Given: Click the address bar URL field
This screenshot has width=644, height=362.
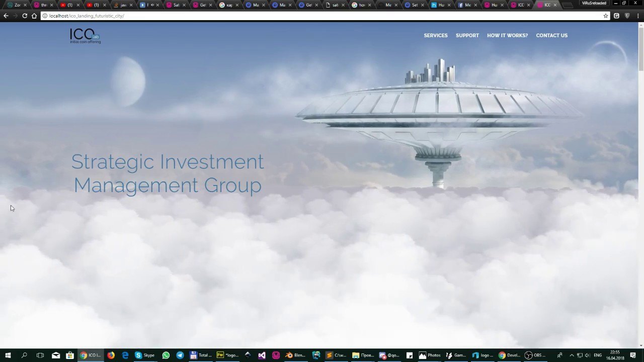Looking at the screenshot, I should point(322,16).
